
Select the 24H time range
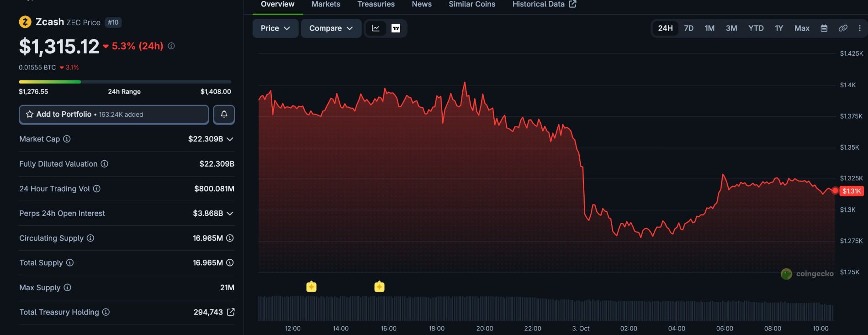point(665,28)
